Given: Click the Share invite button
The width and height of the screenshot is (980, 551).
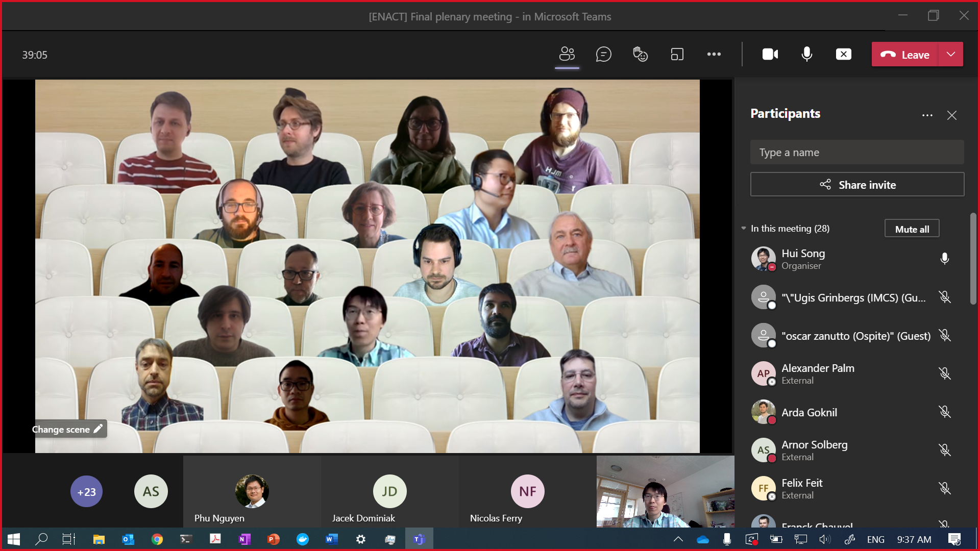Looking at the screenshot, I should click(x=857, y=185).
